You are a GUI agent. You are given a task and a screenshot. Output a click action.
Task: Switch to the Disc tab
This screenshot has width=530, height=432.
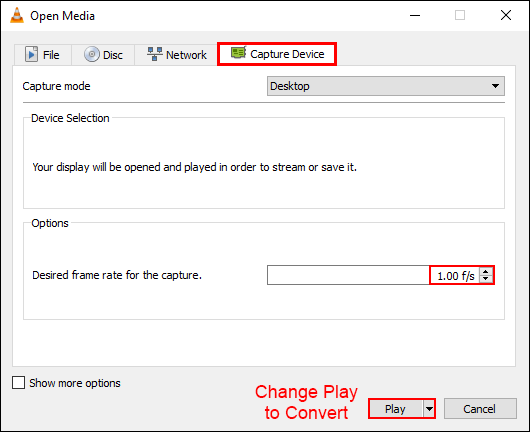[103, 54]
